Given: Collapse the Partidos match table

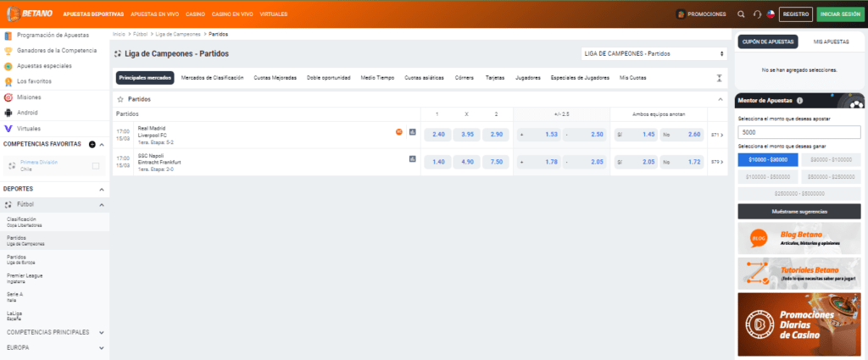Looking at the screenshot, I should point(721,100).
